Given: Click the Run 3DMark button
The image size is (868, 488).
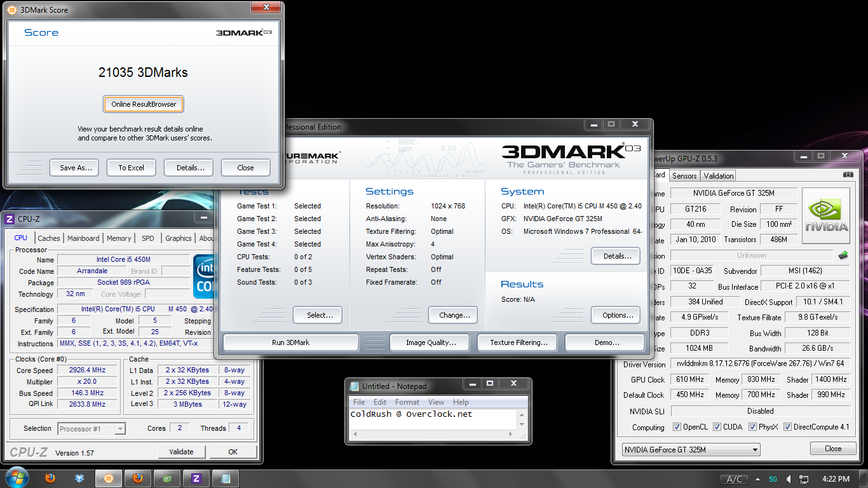Looking at the screenshot, I should (290, 342).
